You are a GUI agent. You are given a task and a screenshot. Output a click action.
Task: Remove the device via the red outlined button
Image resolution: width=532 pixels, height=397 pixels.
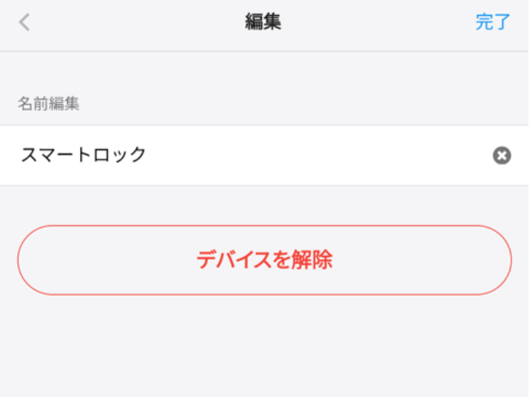pyautogui.click(x=265, y=260)
